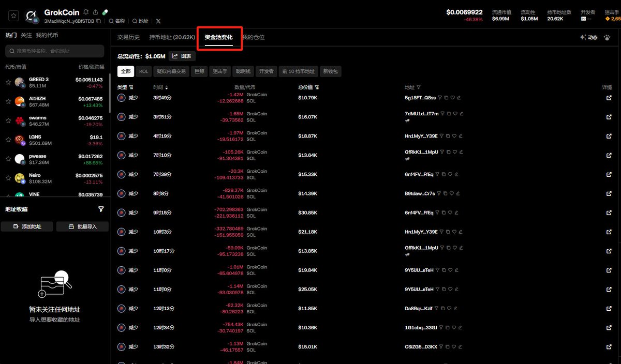Click the paw icon at top right
The height and width of the screenshot is (364, 621).
(x=607, y=37)
